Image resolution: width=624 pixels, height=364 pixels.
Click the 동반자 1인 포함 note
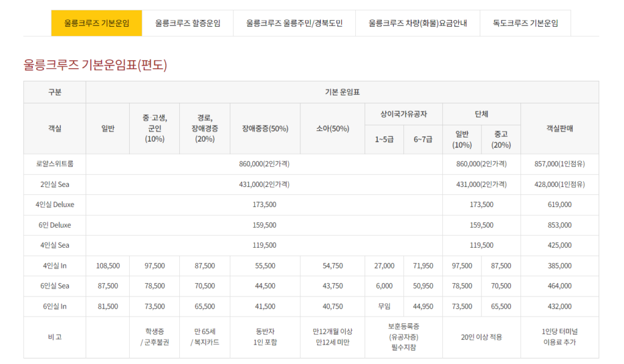[x=265, y=337]
